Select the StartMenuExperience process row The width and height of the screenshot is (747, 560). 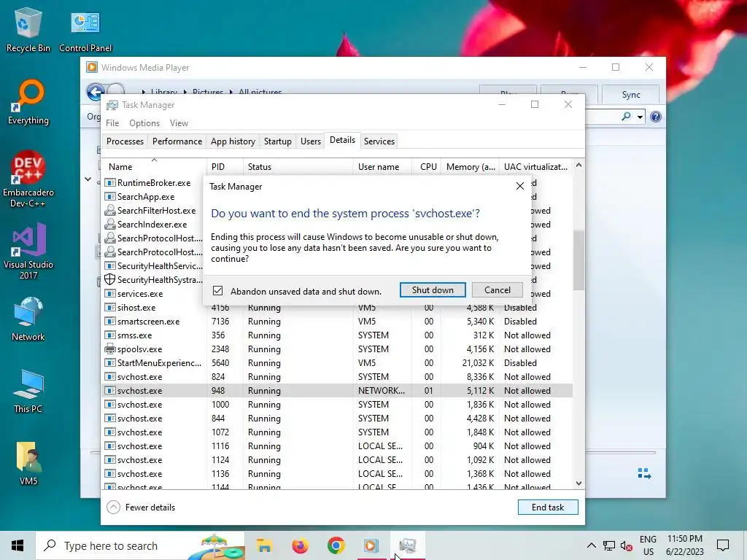337,363
